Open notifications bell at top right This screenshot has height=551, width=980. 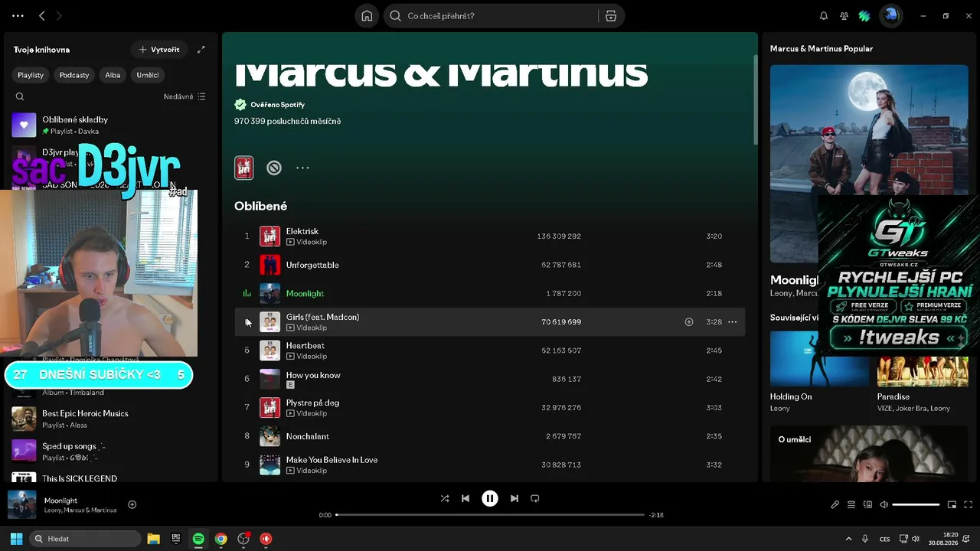(824, 15)
